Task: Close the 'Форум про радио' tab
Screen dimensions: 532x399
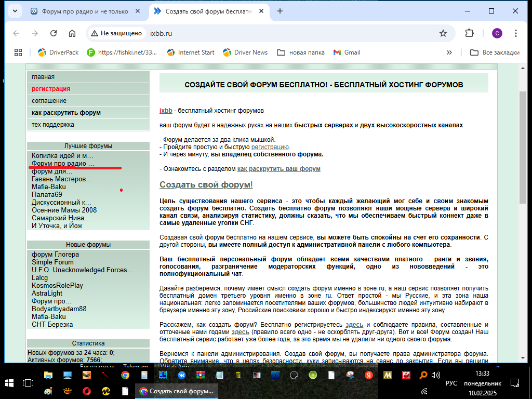Action: 137,11
